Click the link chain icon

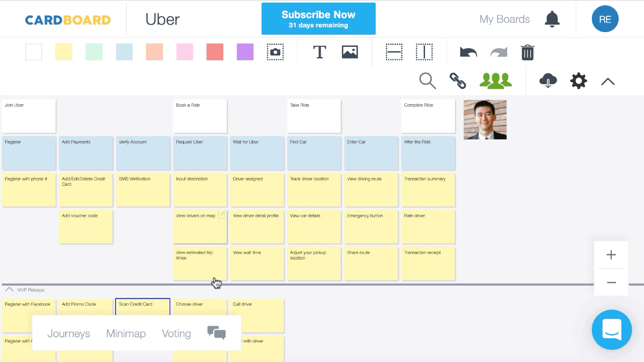458,81
